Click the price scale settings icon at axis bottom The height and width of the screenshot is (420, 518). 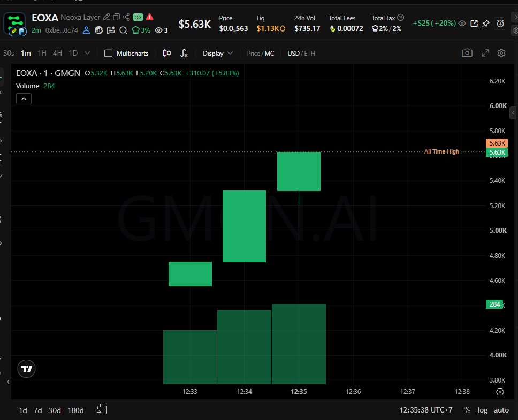pyautogui.click(x=500, y=392)
